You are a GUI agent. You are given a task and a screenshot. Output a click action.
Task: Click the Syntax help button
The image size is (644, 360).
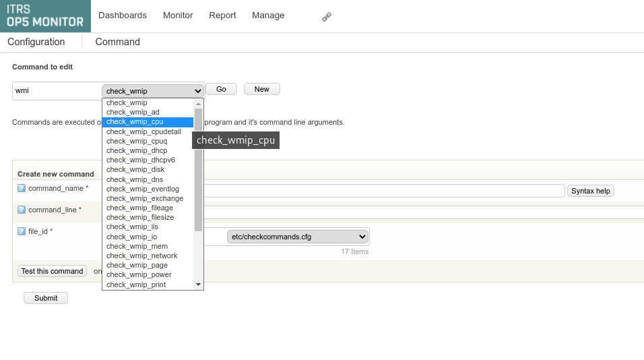tap(591, 191)
